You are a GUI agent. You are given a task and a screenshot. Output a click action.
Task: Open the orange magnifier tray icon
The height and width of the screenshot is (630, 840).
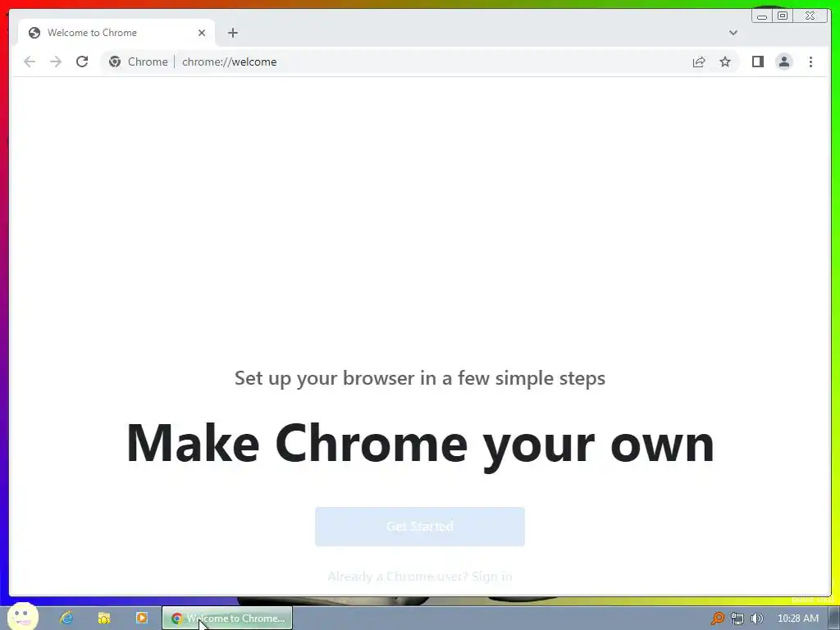click(x=717, y=619)
